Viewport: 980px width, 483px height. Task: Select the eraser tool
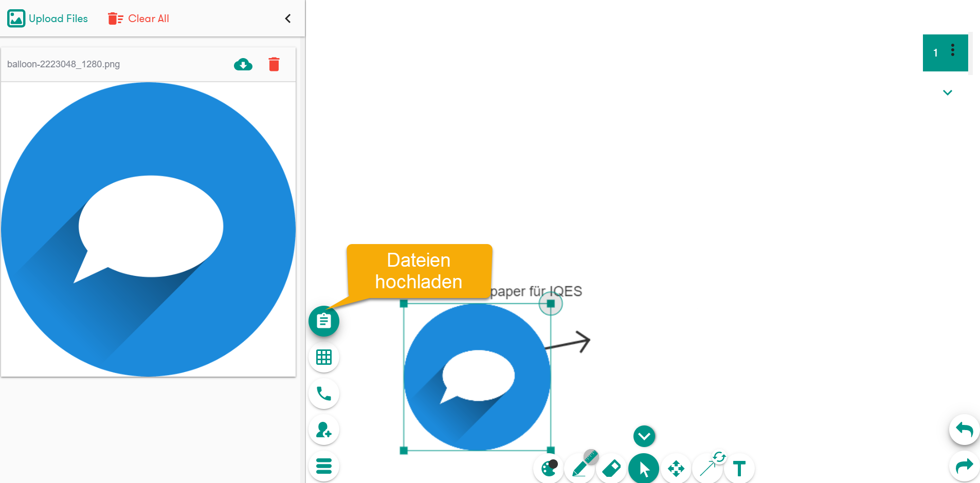[611, 468]
